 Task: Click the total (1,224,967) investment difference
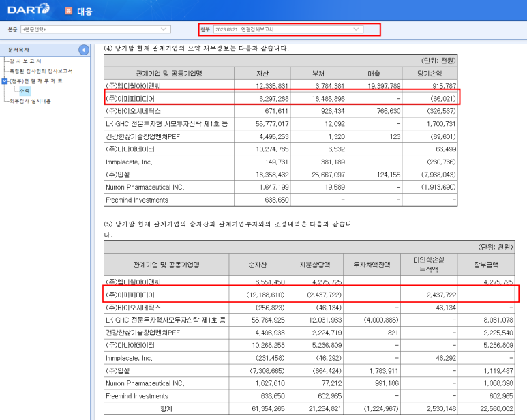coord(381,409)
